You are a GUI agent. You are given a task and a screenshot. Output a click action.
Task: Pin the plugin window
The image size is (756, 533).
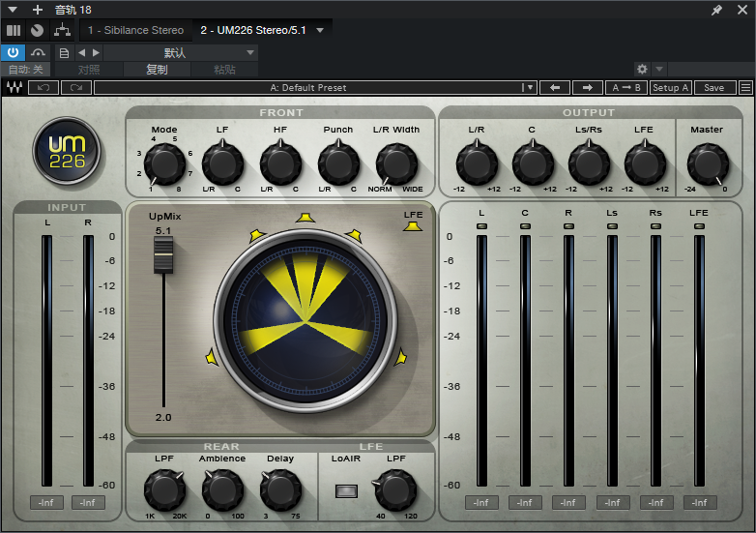click(717, 10)
